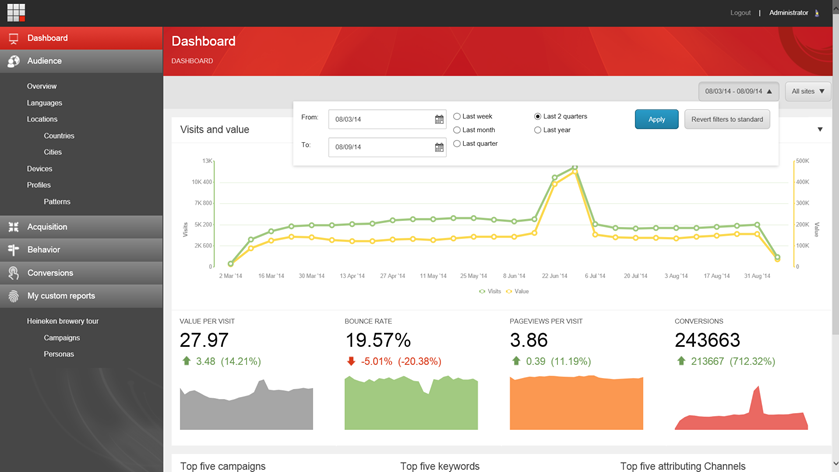This screenshot has width=839, height=472.
Task: Click the Logout link
Action: (741, 13)
